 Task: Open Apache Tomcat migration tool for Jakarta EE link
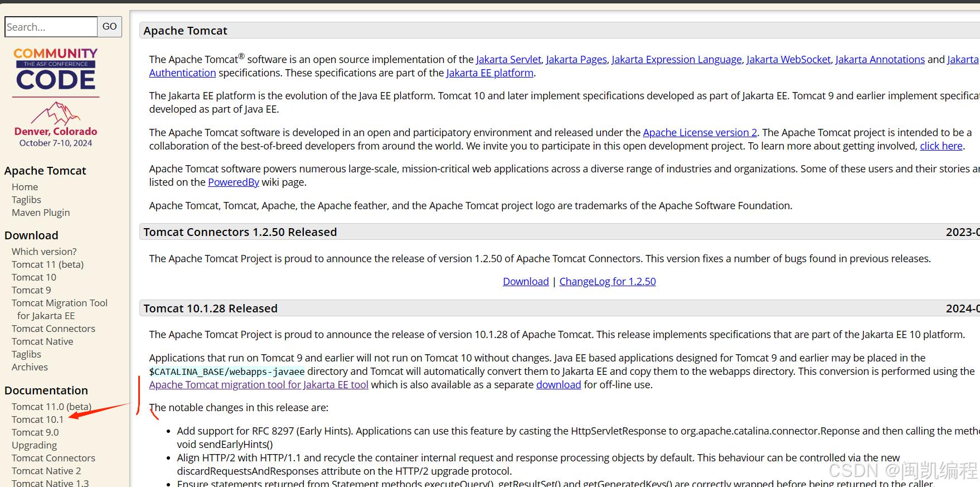pos(259,385)
